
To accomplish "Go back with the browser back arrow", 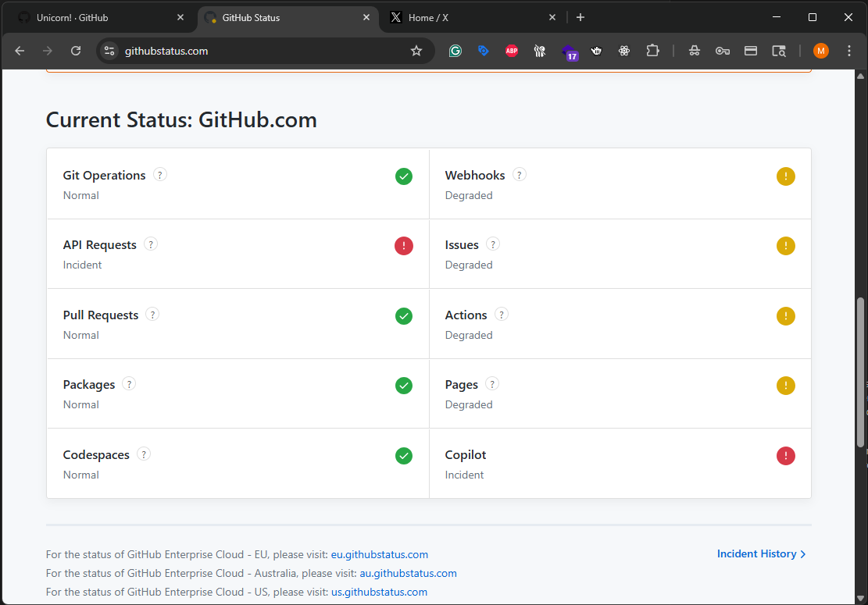I will click(x=20, y=51).
